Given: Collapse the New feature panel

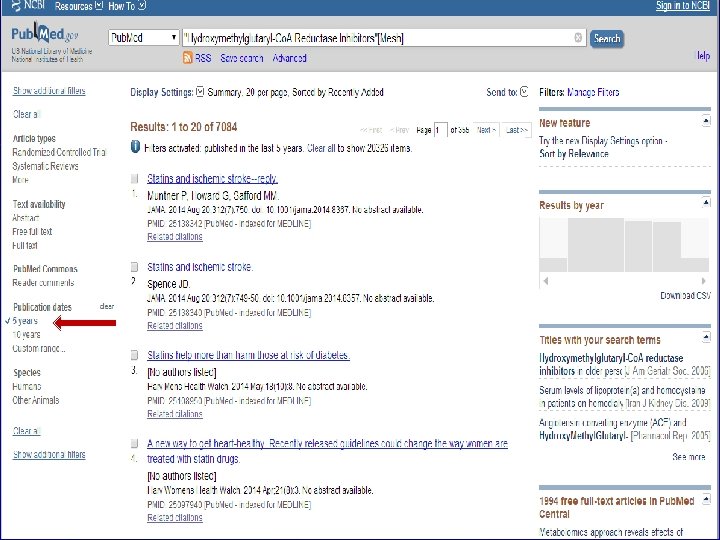Looking at the screenshot, I should [706, 121].
